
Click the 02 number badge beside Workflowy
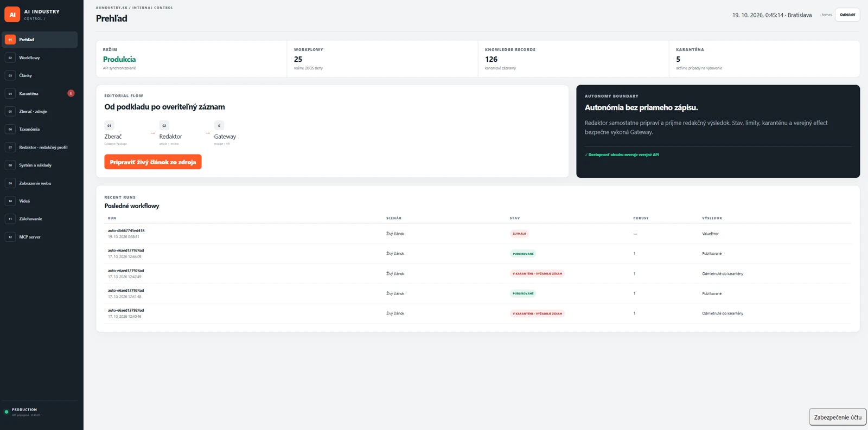tap(10, 57)
